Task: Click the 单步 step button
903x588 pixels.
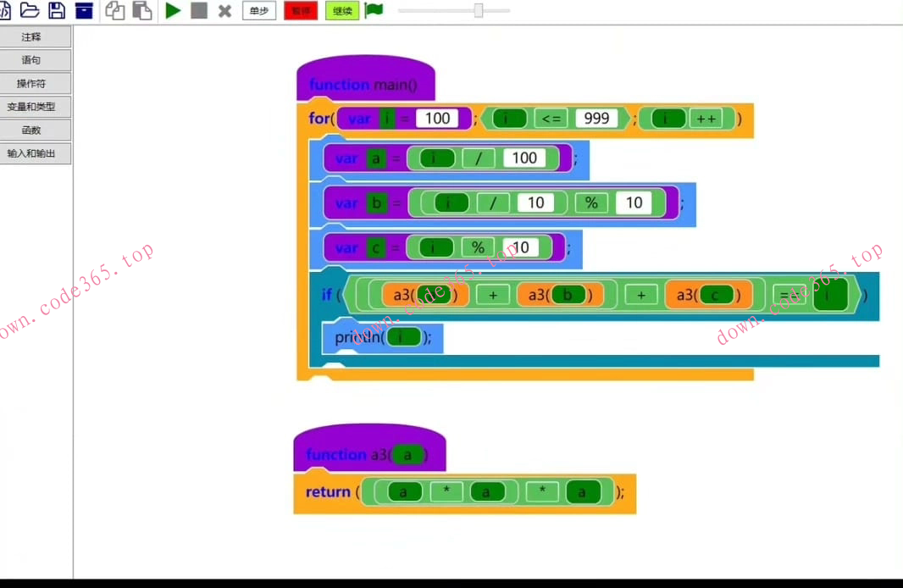Action: (x=259, y=10)
